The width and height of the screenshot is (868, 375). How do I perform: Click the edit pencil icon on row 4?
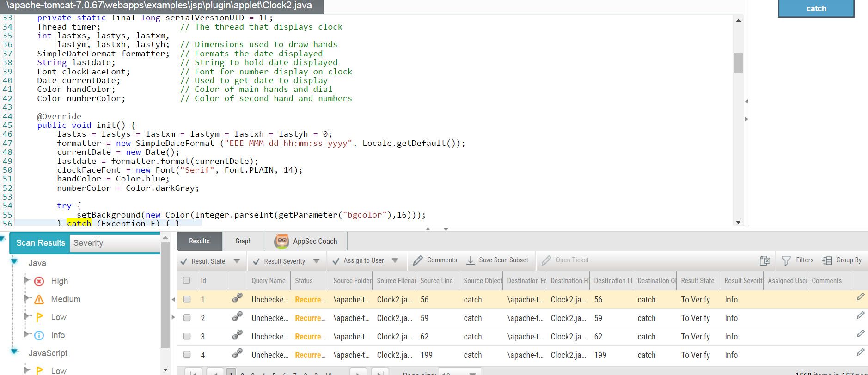click(860, 352)
